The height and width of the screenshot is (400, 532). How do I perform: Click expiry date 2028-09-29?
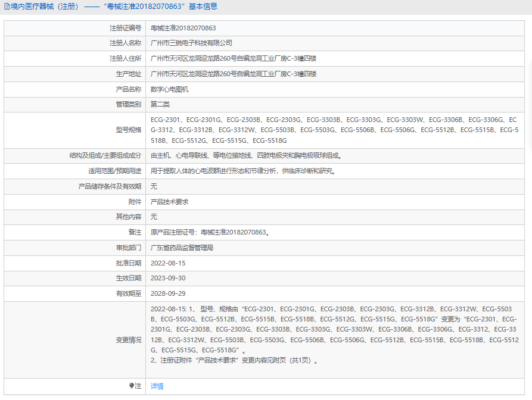coord(168,294)
